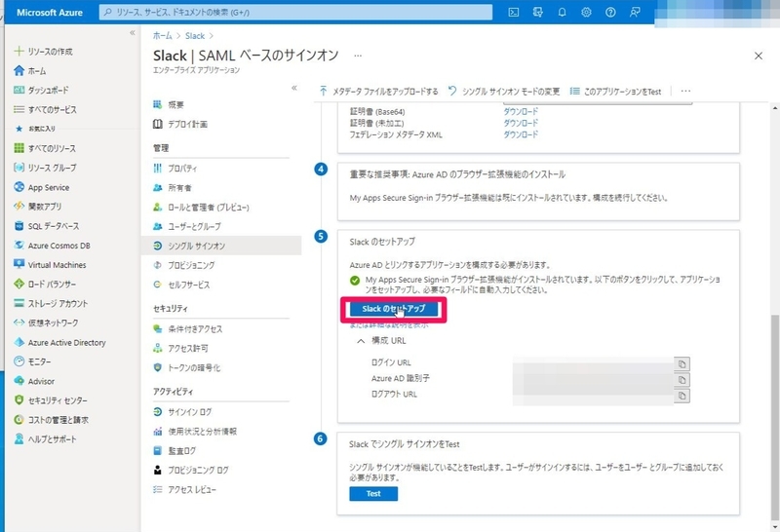Image resolution: width=780 pixels, height=532 pixels.
Task: Select 条件付きアクセス menu item
Action: [x=187, y=328]
